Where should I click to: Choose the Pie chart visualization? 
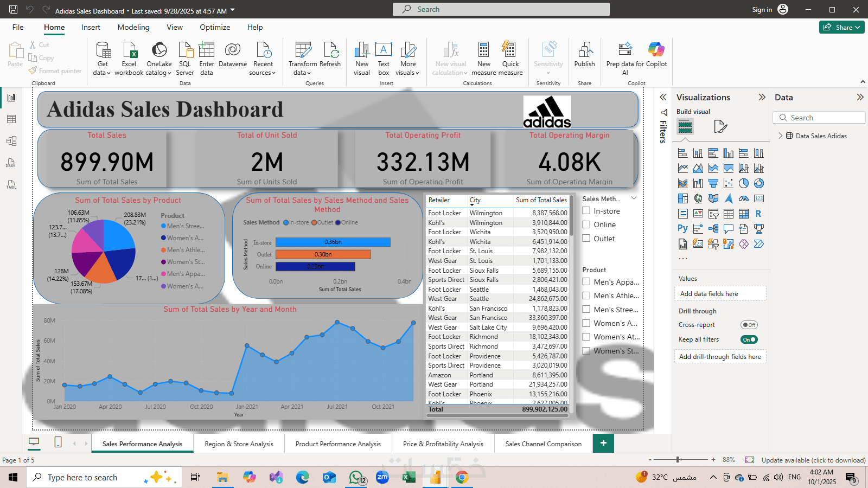[x=744, y=183]
